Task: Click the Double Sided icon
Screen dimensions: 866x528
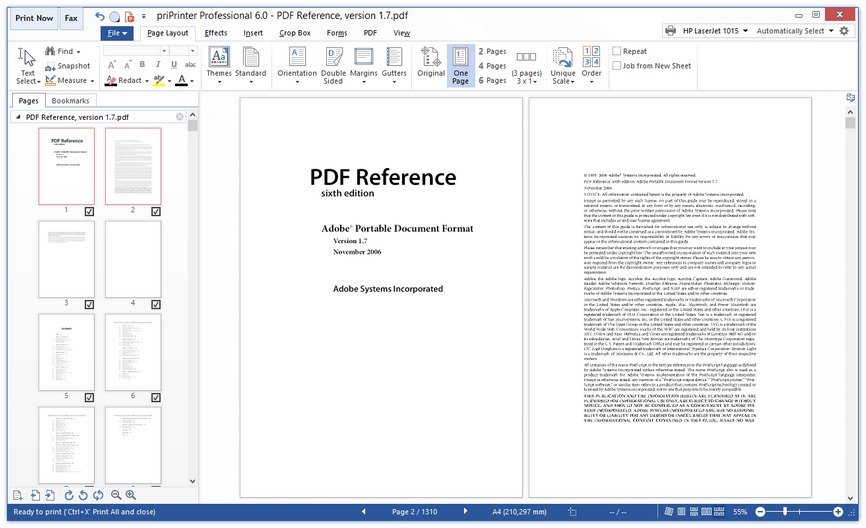Action: (333, 66)
